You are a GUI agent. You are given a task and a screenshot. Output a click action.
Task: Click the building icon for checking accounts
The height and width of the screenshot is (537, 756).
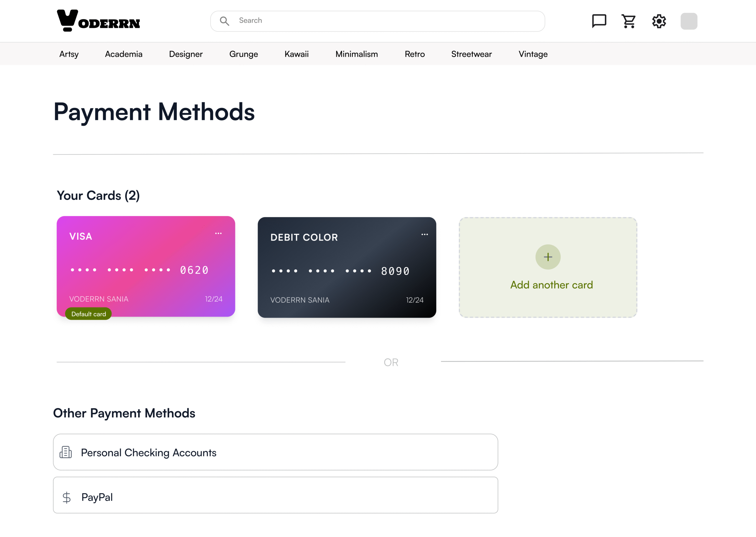(66, 452)
